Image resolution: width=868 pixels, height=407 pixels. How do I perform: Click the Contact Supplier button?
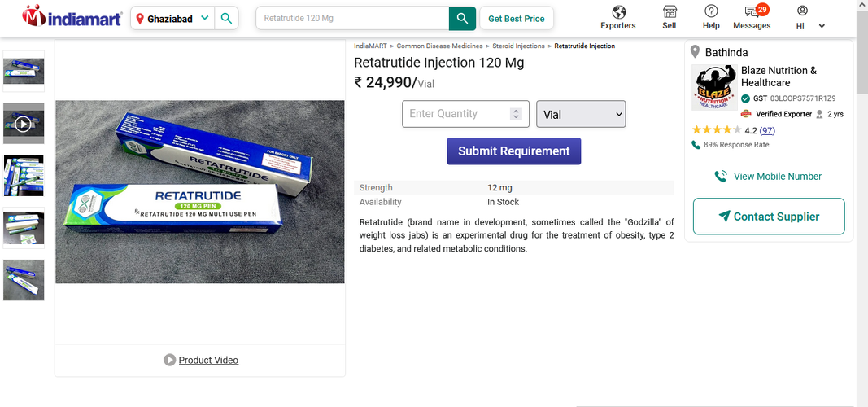[x=769, y=217]
